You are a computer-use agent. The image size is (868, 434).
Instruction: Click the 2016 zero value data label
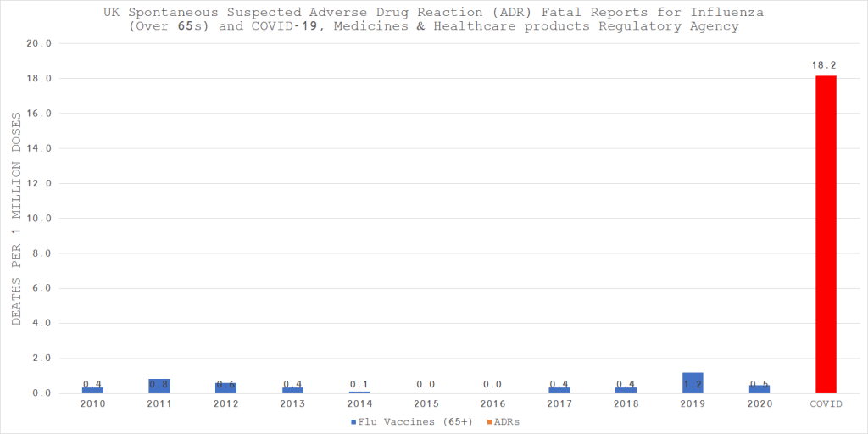[x=492, y=384]
